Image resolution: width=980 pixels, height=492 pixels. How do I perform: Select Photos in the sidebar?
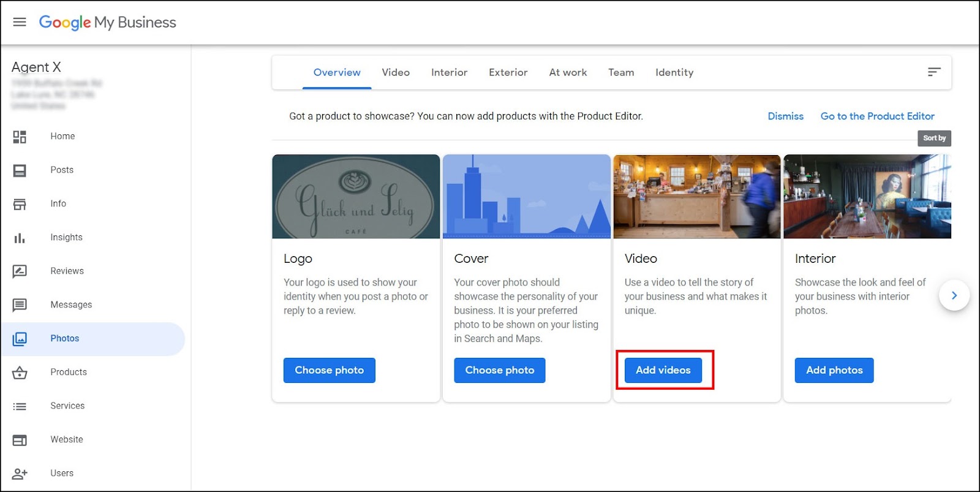[65, 339]
